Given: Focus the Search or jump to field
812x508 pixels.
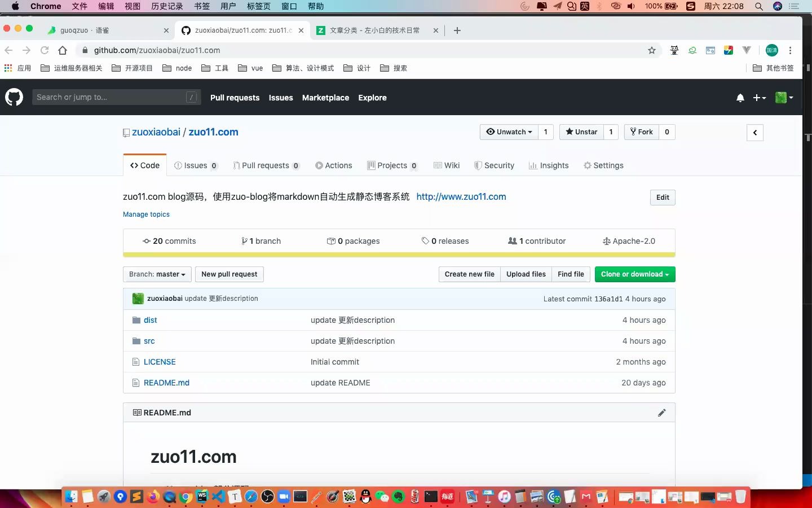Looking at the screenshot, I should pyautogui.click(x=116, y=97).
